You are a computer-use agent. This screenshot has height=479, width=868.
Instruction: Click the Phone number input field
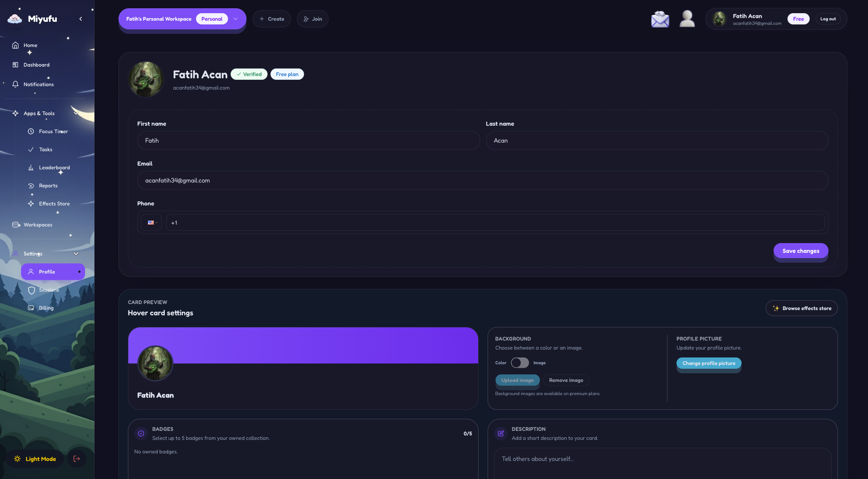[496, 222]
